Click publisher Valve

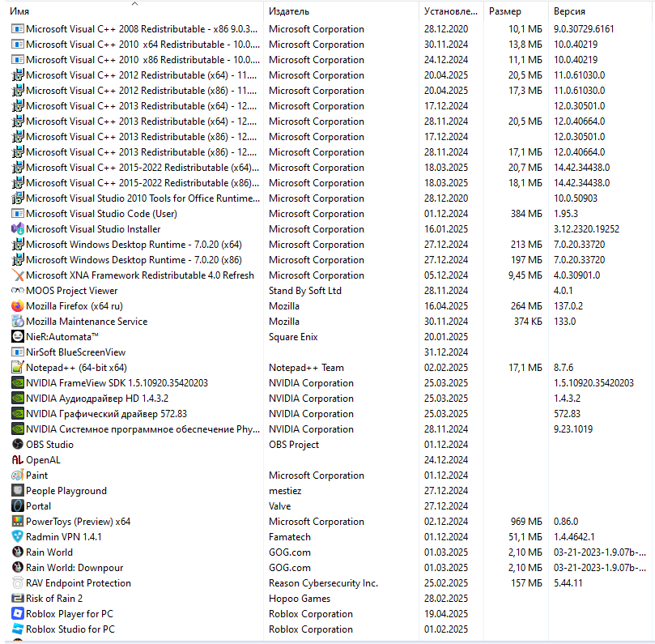[x=279, y=506]
